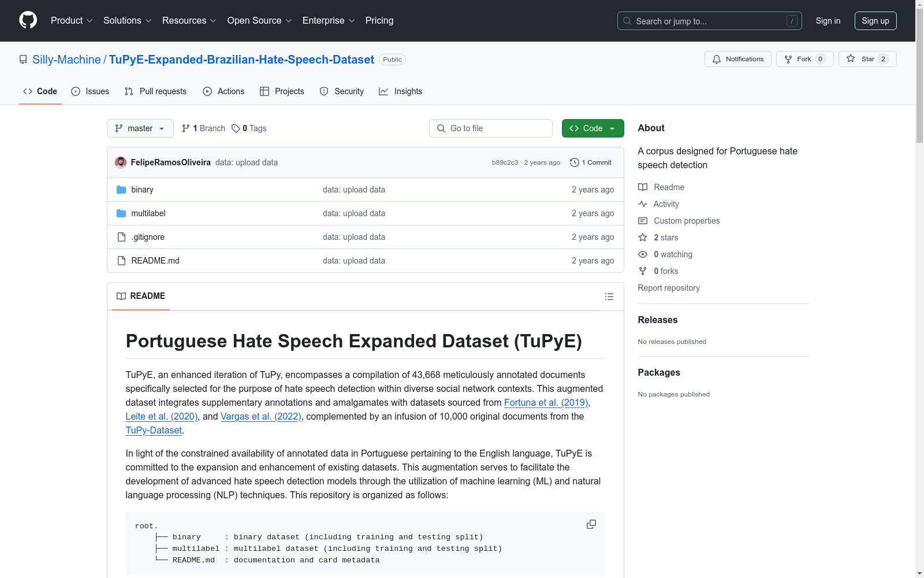Open the master branch selector dropdown
Screen dimensions: 924x578
tap(140, 128)
